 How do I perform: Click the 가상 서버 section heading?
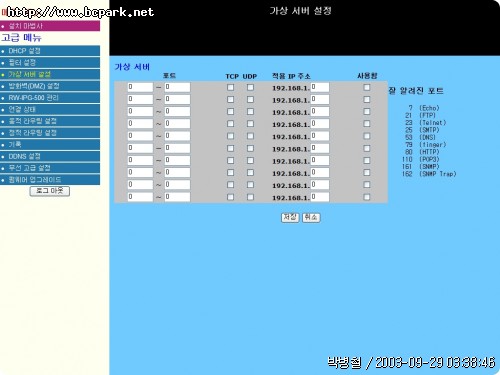[132, 67]
